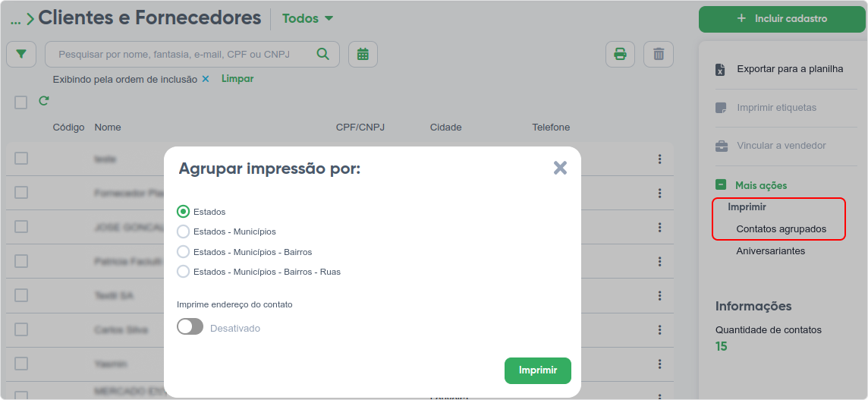Open row options for Carlos Silva row
This screenshot has height=400, width=868.
pos(659,329)
